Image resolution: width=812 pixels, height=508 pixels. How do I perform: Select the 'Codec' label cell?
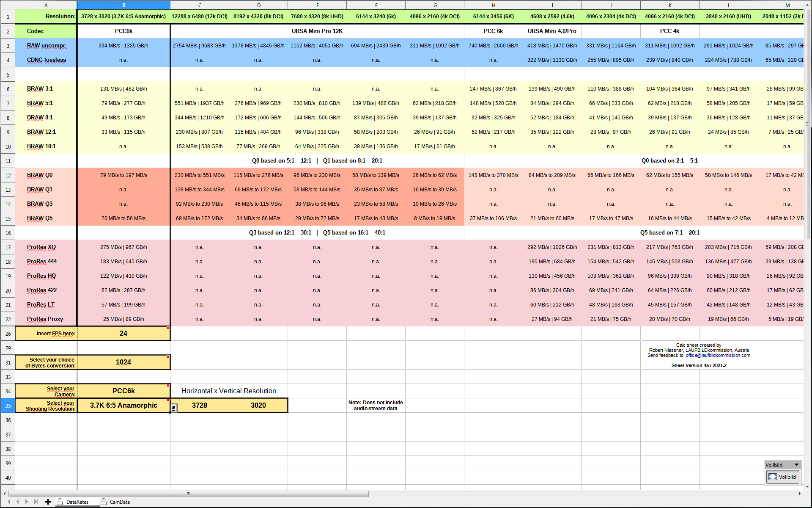coord(46,31)
